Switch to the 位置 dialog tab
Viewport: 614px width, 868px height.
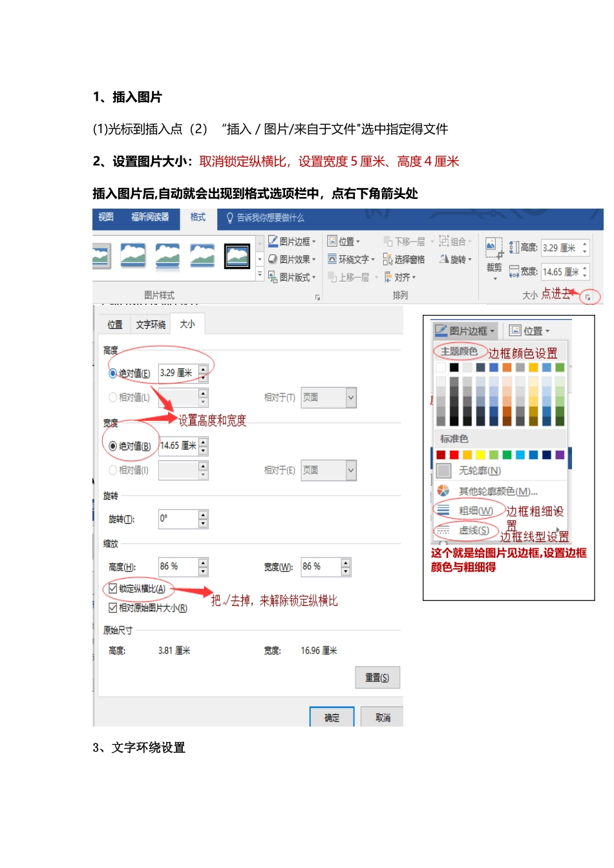click(115, 325)
